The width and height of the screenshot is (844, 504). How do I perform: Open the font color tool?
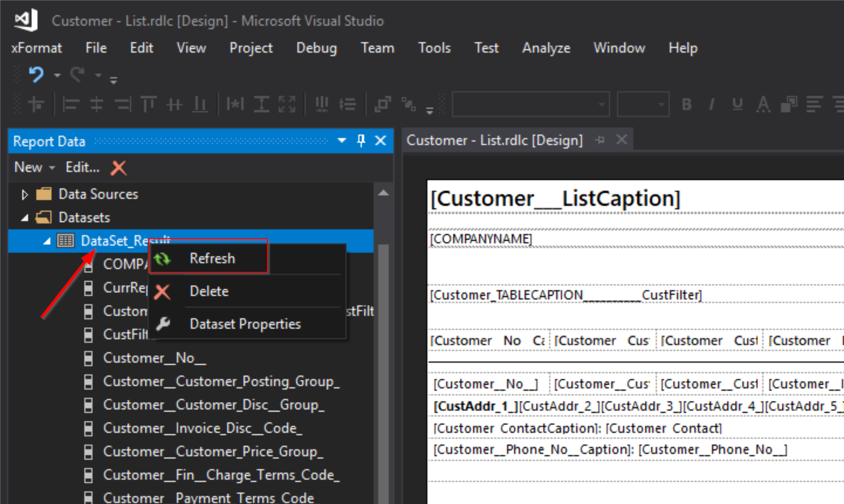point(763,104)
